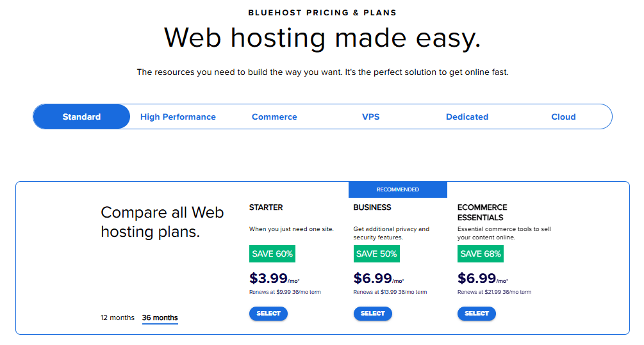Click the ECOMMERCE ESSENTIALS heading
The height and width of the screenshot is (345, 644).
pyautogui.click(x=482, y=212)
